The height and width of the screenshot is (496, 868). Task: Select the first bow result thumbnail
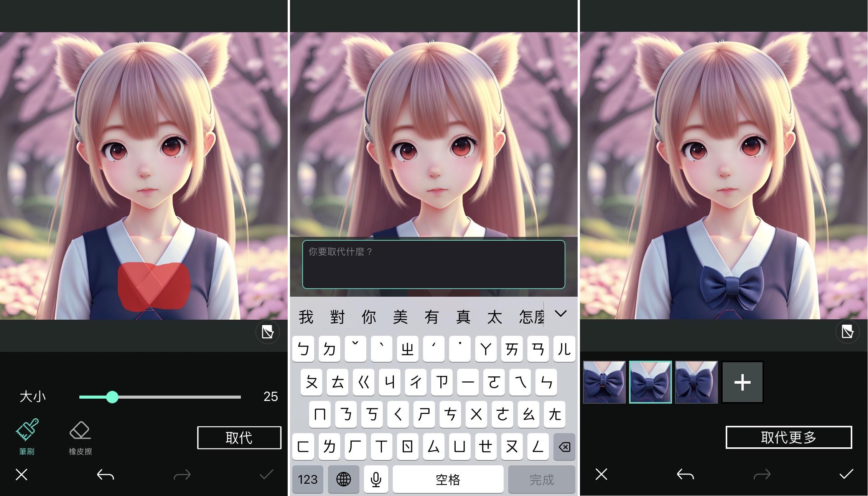click(x=604, y=382)
